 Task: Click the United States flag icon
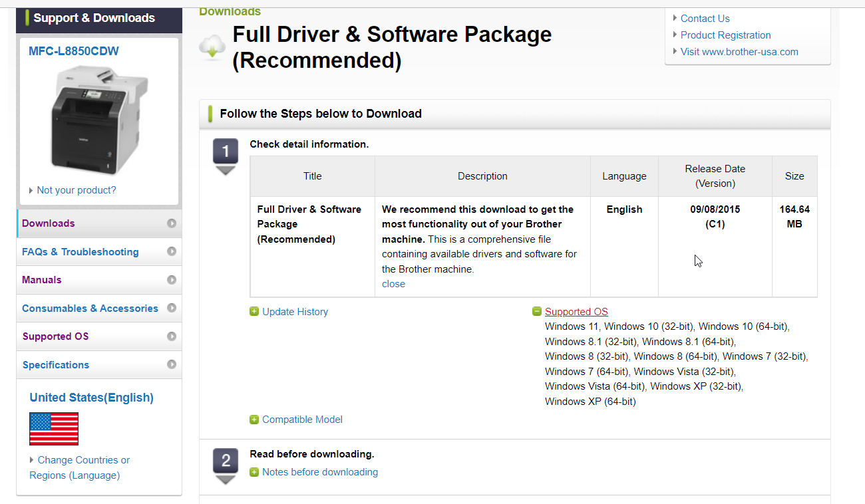click(x=54, y=429)
